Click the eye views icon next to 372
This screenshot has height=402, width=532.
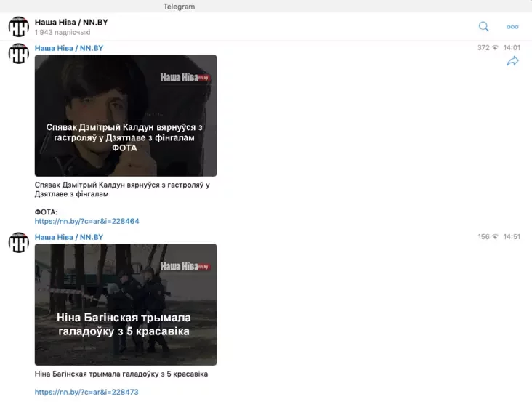(496, 48)
